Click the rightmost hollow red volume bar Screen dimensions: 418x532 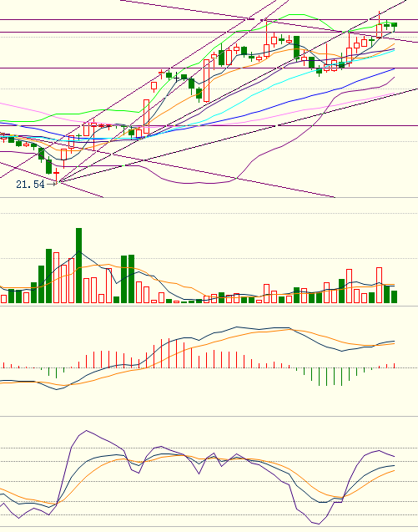point(379,286)
